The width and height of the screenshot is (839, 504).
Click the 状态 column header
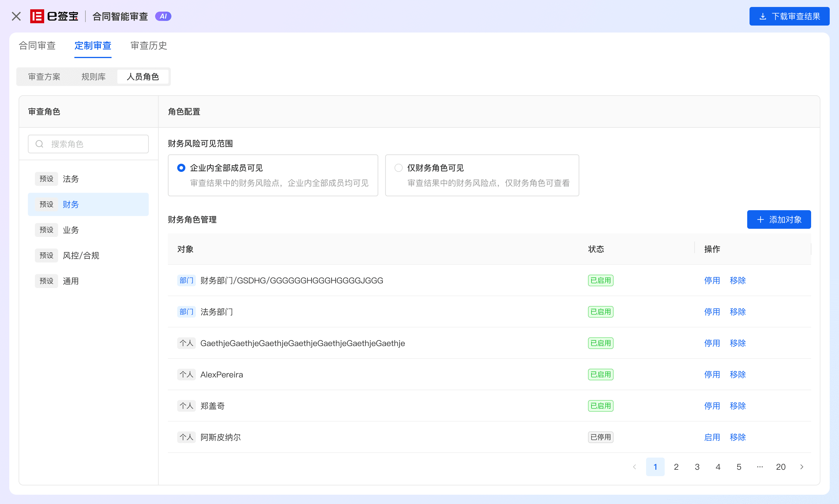pos(596,249)
